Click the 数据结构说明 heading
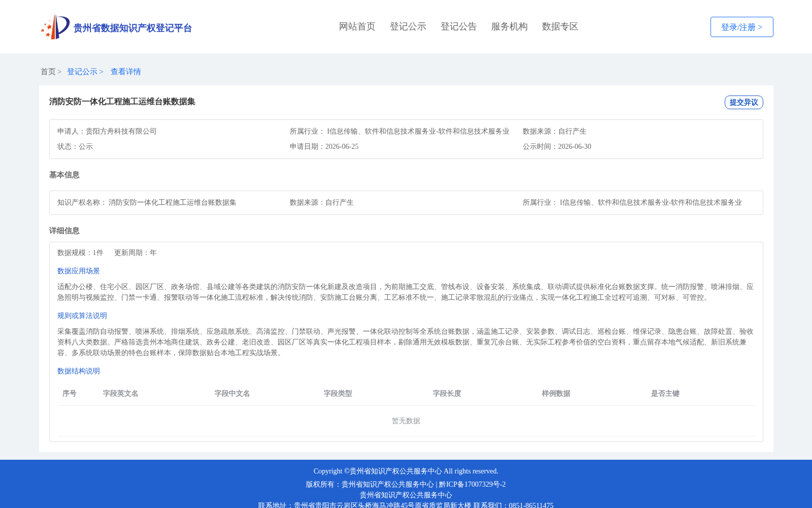 pos(79,371)
